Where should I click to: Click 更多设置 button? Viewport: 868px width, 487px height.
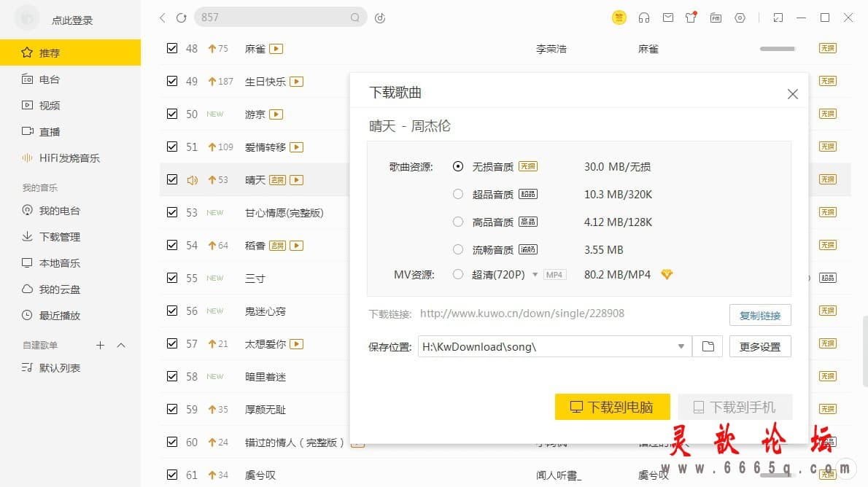[760, 346]
